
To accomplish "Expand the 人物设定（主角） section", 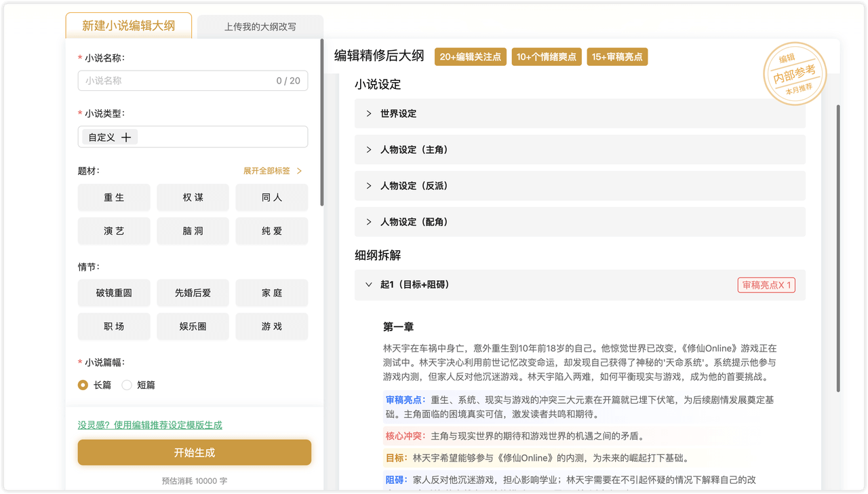I will tap(580, 149).
